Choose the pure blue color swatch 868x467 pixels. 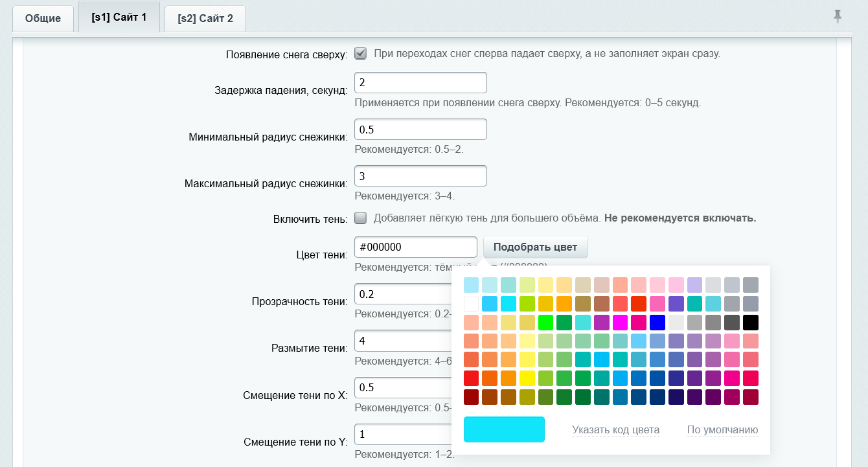pyautogui.click(x=657, y=323)
